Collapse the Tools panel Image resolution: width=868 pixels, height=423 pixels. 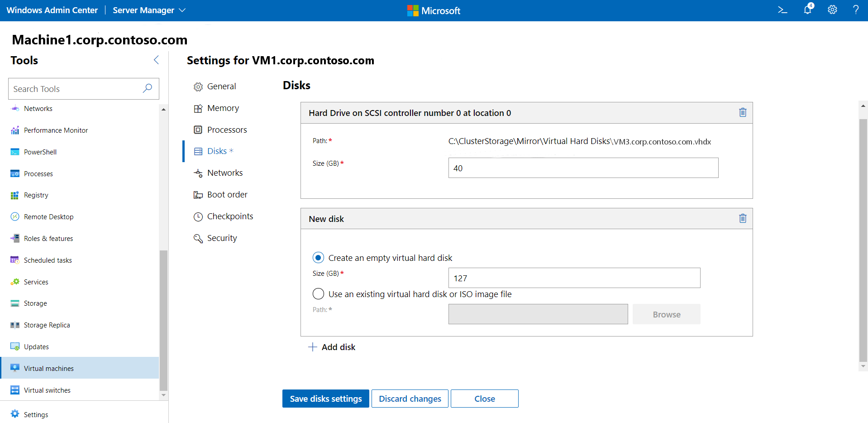(x=156, y=60)
